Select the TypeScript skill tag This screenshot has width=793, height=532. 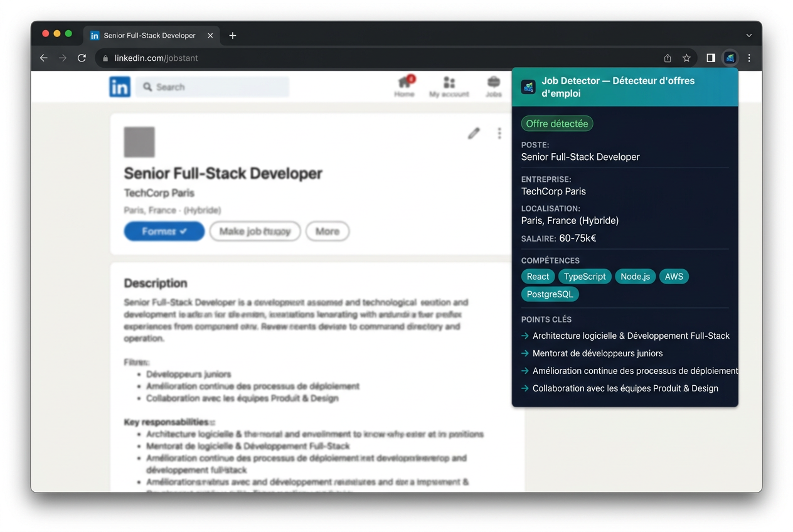pyautogui.click(x=585, y=277)
